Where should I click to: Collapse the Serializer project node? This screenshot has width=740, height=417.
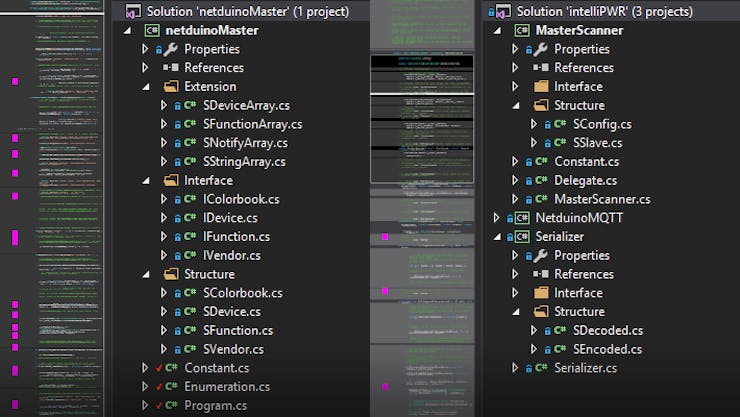(497, 238)
